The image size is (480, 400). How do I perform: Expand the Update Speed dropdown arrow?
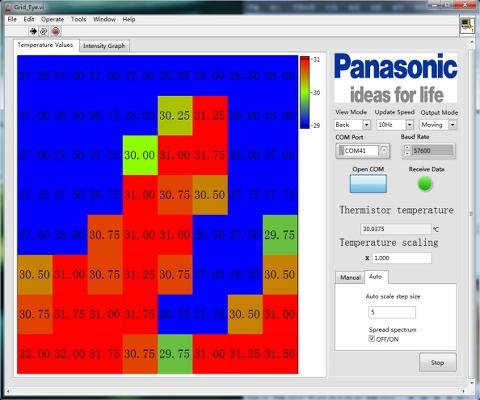point(410,125)
